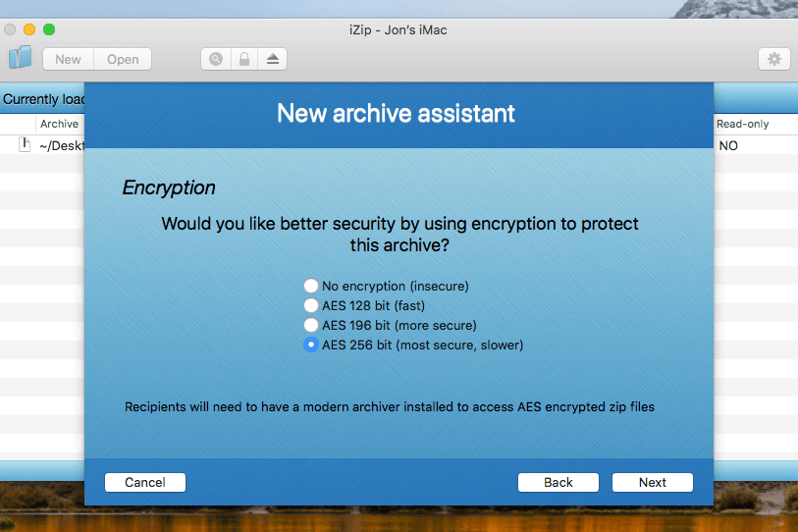
Task: Click Next to continue the assistant
Action: point(652,482)
